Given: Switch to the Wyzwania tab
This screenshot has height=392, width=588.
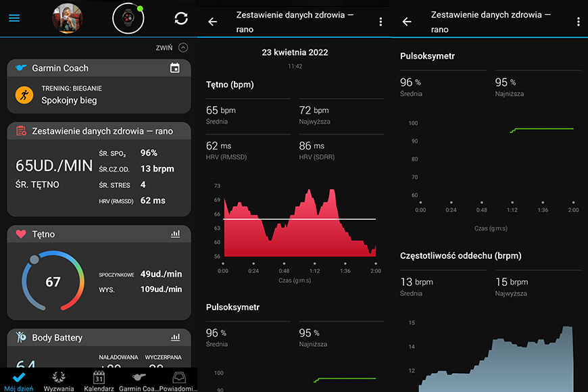Looking at the screenshot, I should tap(59, 381).
